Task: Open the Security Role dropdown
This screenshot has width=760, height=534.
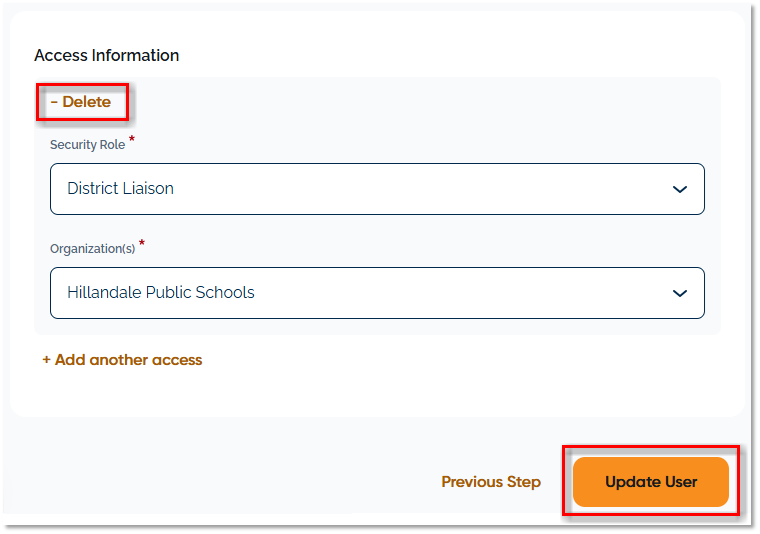Action: tap(377, 189)
